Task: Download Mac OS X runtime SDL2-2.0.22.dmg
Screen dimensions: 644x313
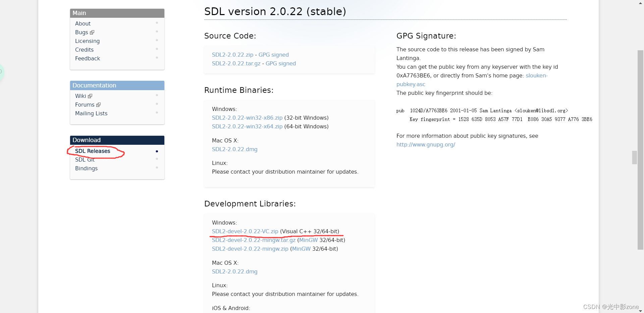Action: coord(235,149)
